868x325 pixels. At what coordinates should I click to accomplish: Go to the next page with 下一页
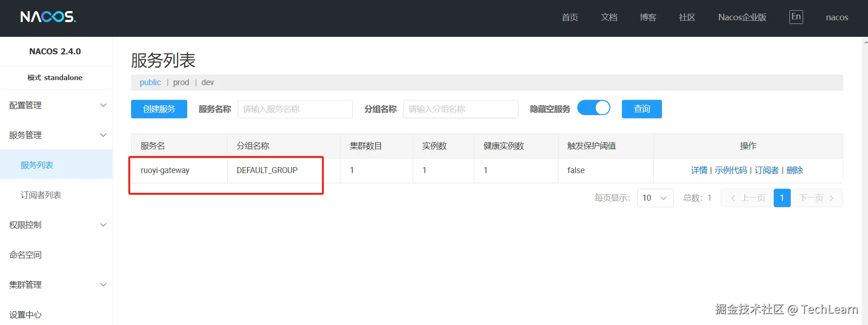(x=818, y=198)
